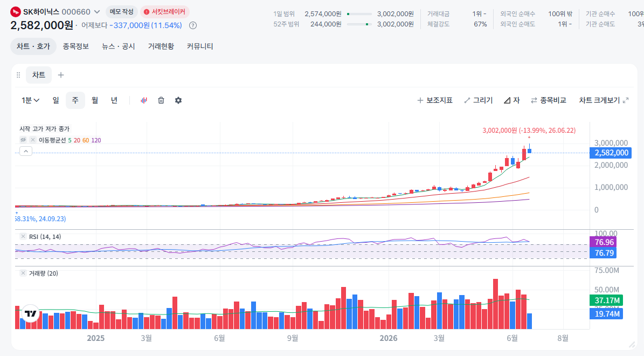
Task: Select the 년 yearly interval
Action: coord(114,100)
